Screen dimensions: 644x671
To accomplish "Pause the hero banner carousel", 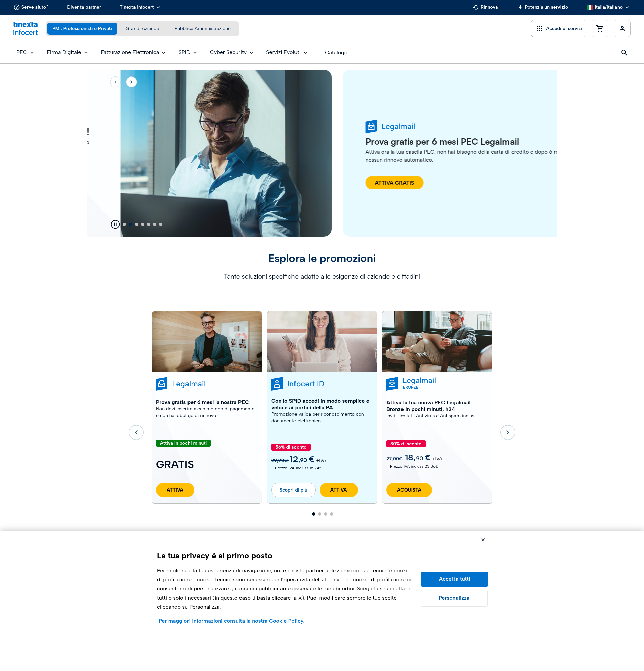I will pyautogui.click(x=115, y=224).
